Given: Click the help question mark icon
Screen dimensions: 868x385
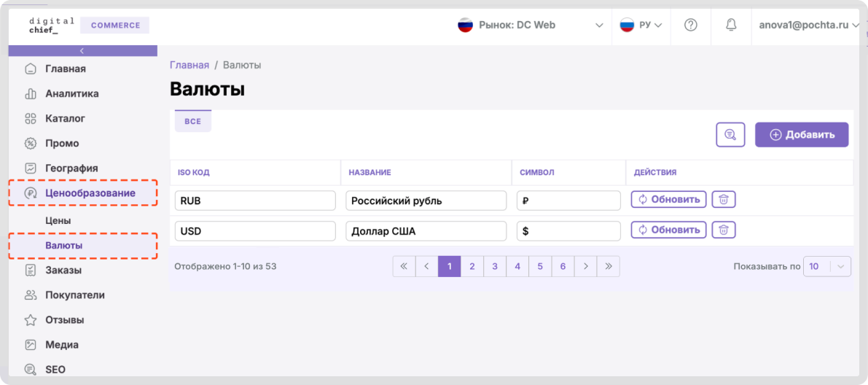Looking at the screenshot, I should 690,25.
